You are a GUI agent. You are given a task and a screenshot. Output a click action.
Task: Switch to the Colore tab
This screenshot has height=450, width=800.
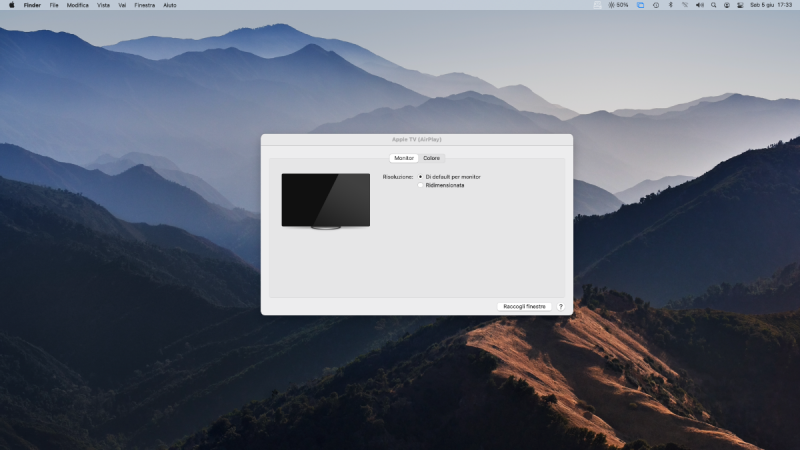tap(431, 158)
